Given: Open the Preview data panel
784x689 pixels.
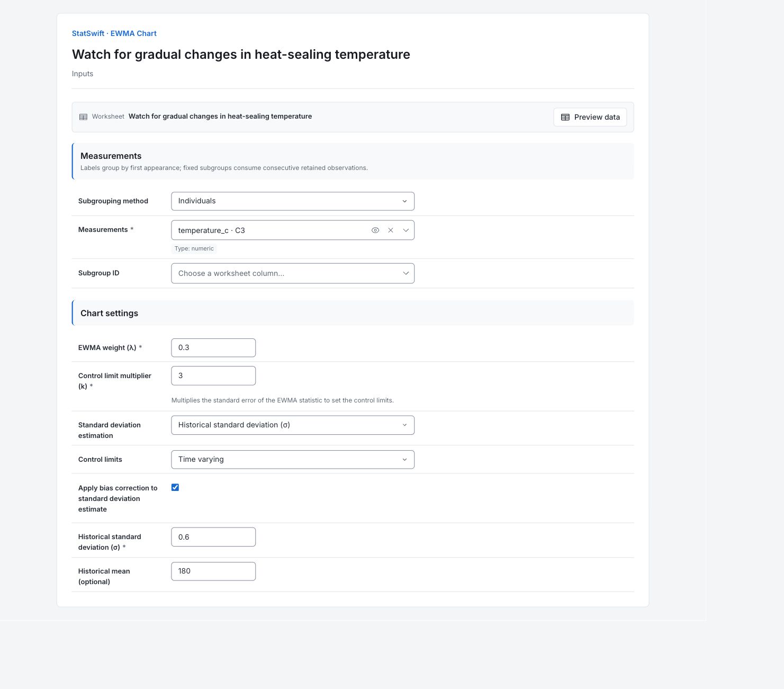Looking at the screenshot, I should tap(590, 117).
